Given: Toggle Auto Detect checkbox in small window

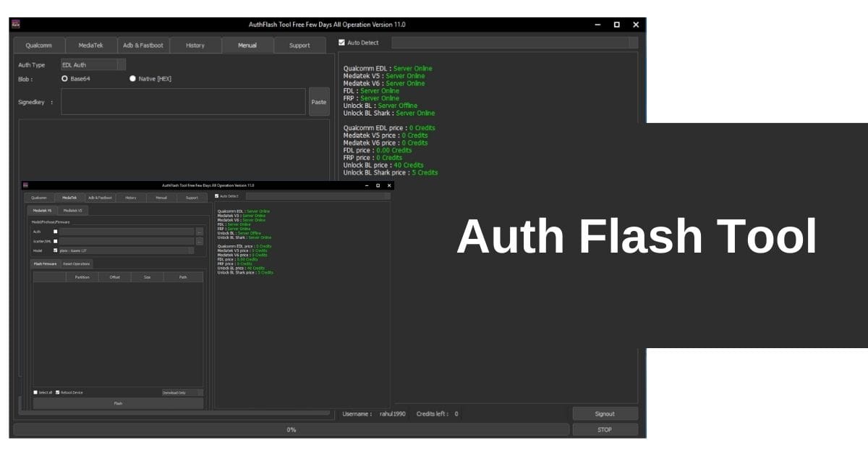Looking at the screenshot, I should [216, 196].
